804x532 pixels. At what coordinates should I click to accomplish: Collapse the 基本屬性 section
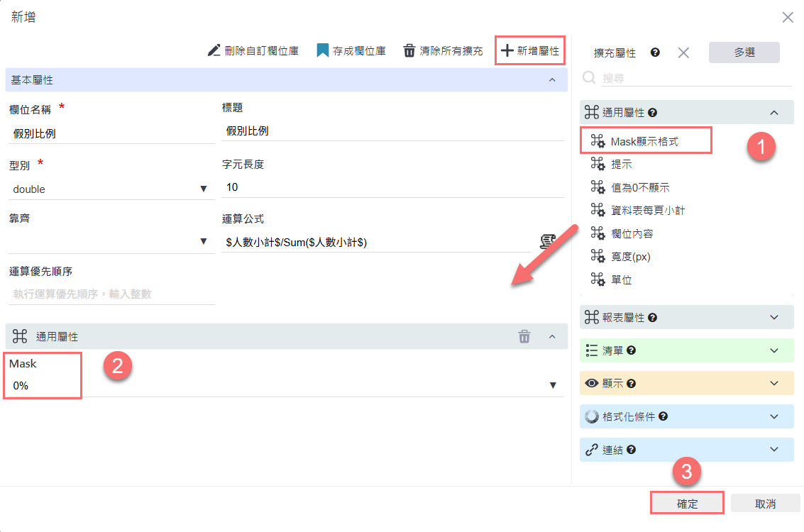coord(552,80)
